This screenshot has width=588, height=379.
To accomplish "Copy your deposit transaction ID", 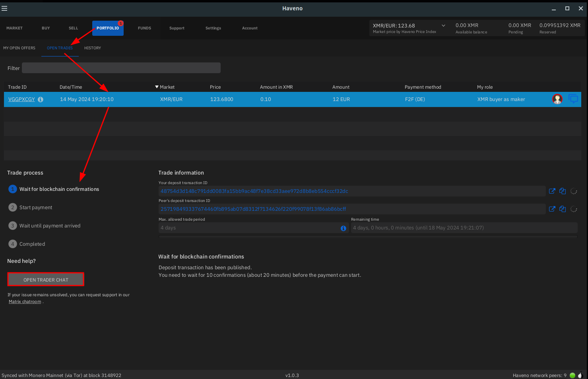I will [x=563, y=191].
